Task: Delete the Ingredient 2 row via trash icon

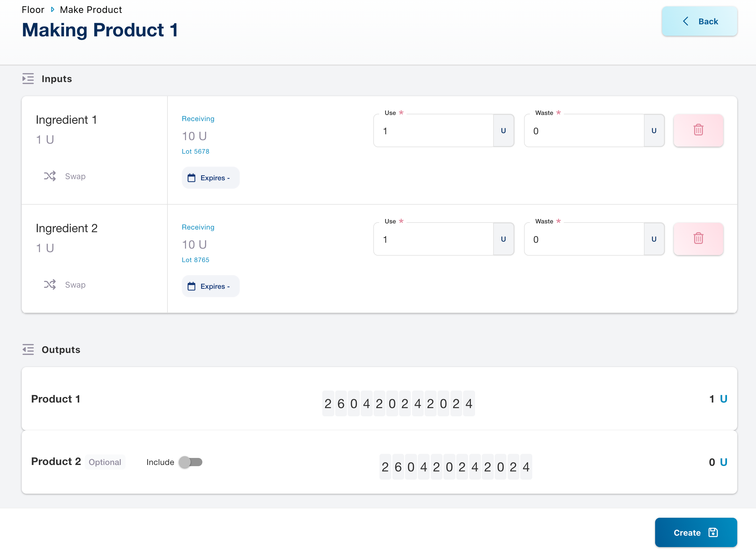Action: click(698, 238)
